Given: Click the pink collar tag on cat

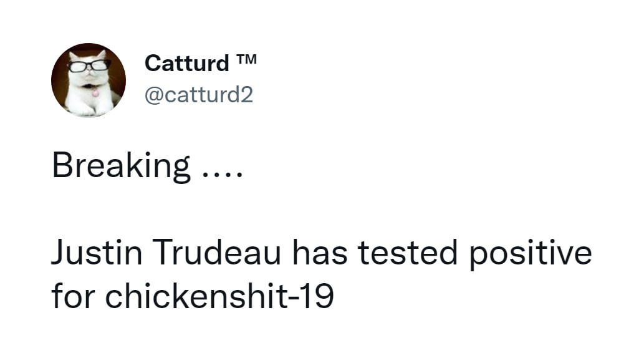Looking at the screenshot, I should [95, 94].
